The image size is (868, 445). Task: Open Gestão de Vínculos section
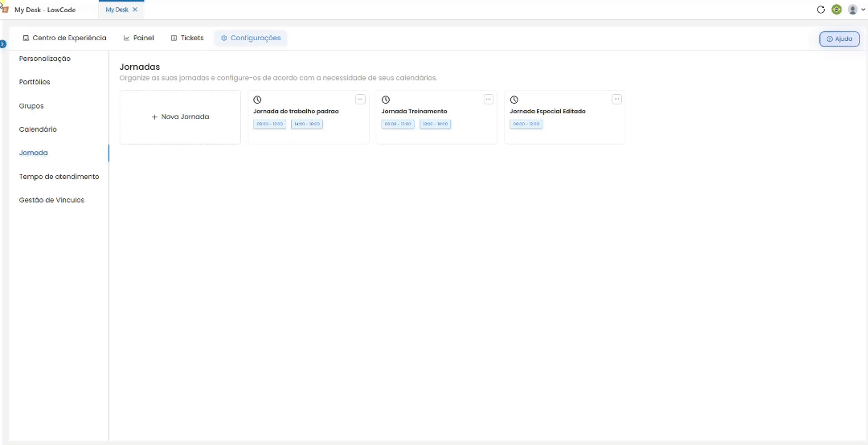(51, 200)
